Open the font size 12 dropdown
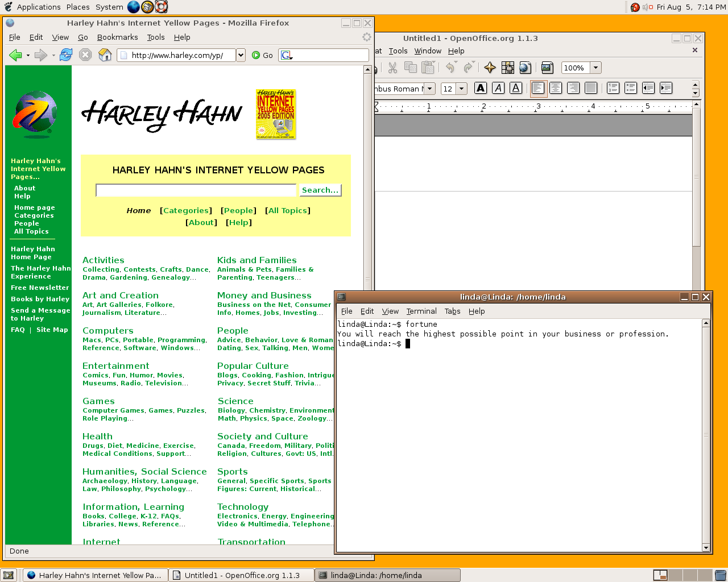 462,89
